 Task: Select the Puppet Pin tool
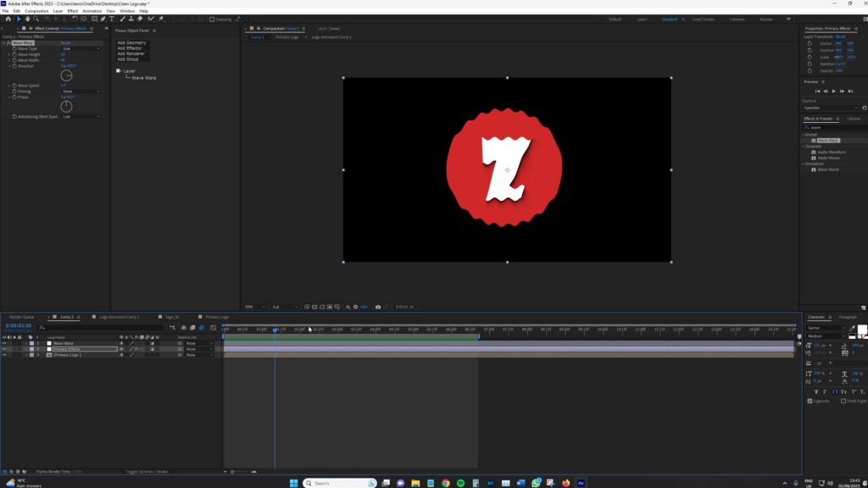[x=161, y=19]
